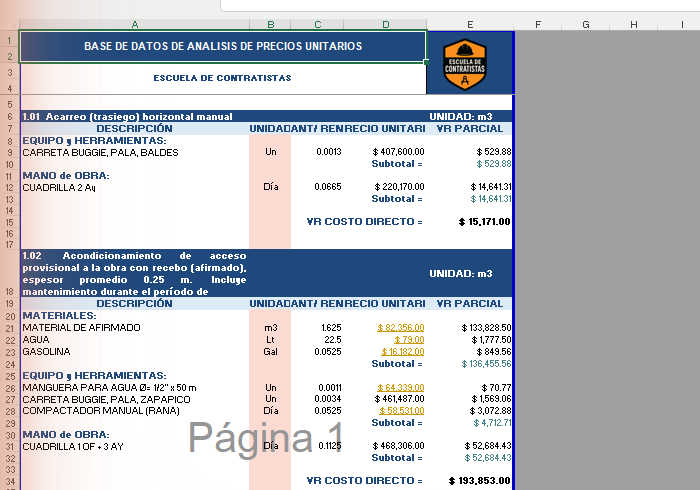Select the $ 133,828.50 partial value cell
The height and width of the screenshot is (490, 700).
click(x=470, y=328)
